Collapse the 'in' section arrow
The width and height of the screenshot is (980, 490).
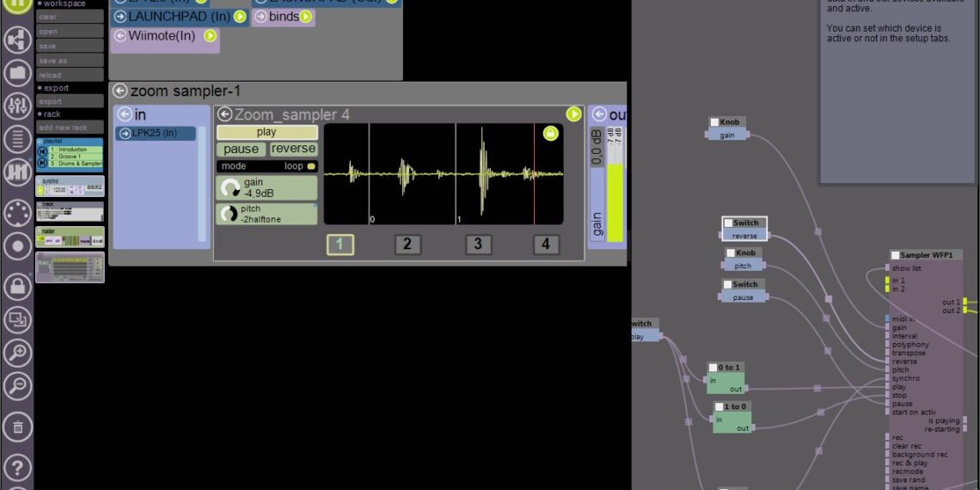pyautogui.click(x=125, y=114)
